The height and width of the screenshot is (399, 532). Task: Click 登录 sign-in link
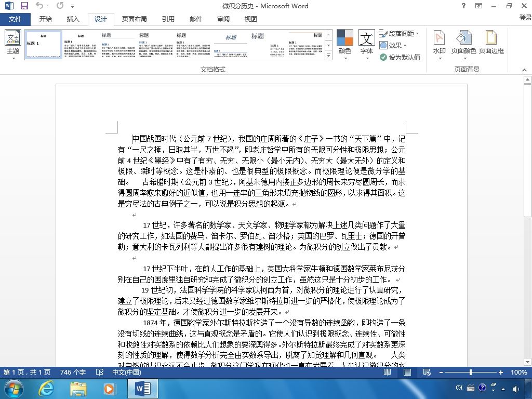point(525,18)
